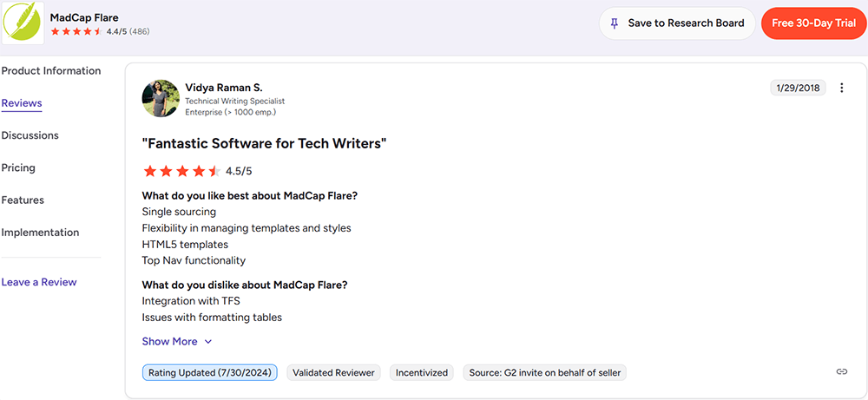This screenshot has height=400, width=868.
Task: Click Enterprise (> 1000 emp.) text
Action: click(230, 112)
